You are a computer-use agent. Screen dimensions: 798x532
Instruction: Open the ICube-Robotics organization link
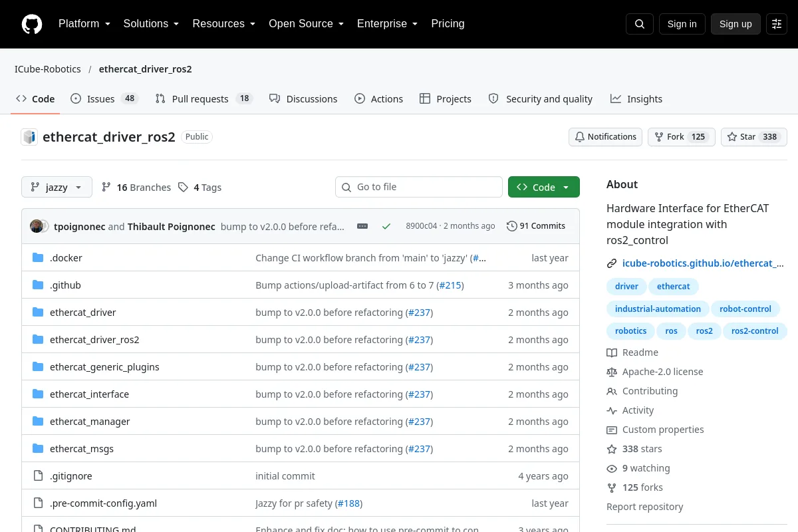click(48, 69)
